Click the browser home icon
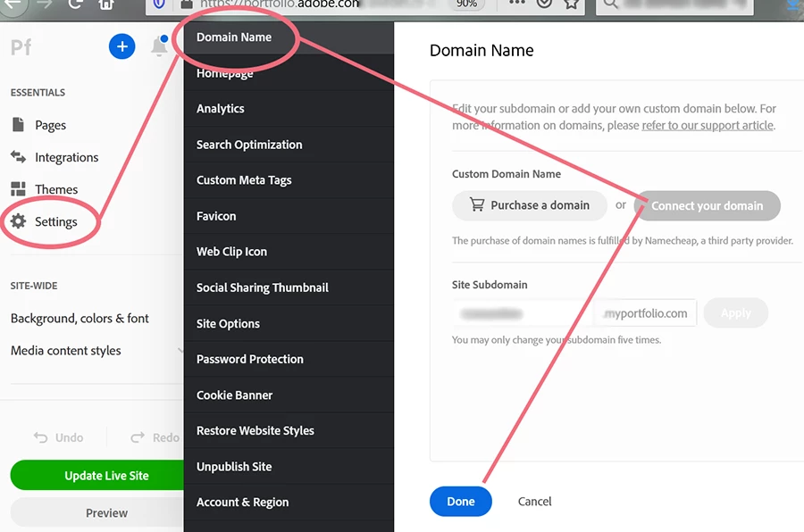 pos(106,4)
